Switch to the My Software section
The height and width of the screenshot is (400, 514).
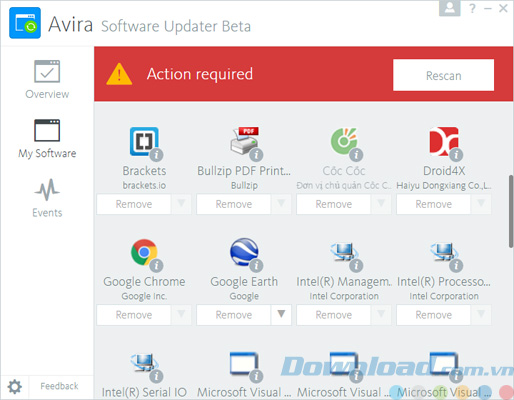point(47,139)
